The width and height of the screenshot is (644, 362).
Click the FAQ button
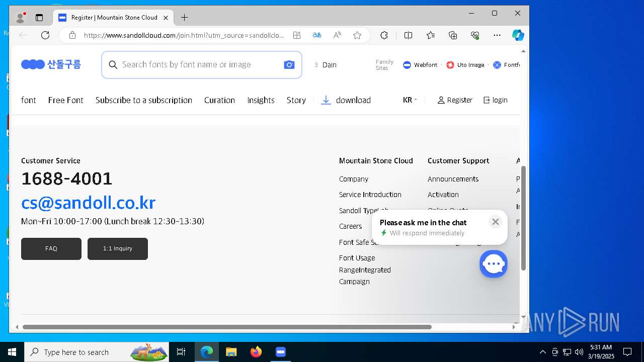point(51,249)
